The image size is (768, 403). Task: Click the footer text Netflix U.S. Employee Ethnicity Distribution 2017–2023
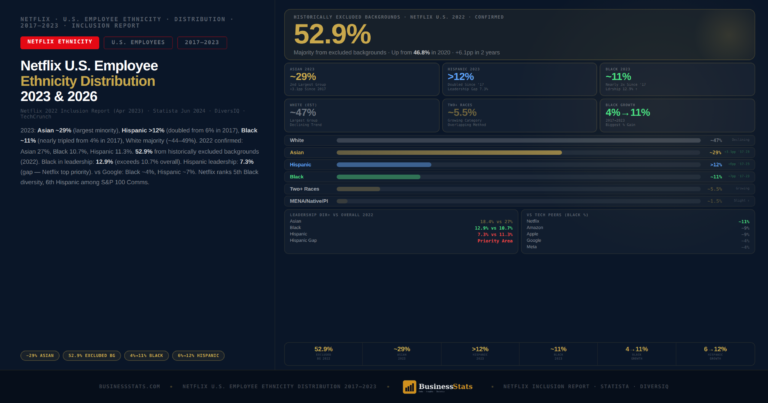pos(280,386)
